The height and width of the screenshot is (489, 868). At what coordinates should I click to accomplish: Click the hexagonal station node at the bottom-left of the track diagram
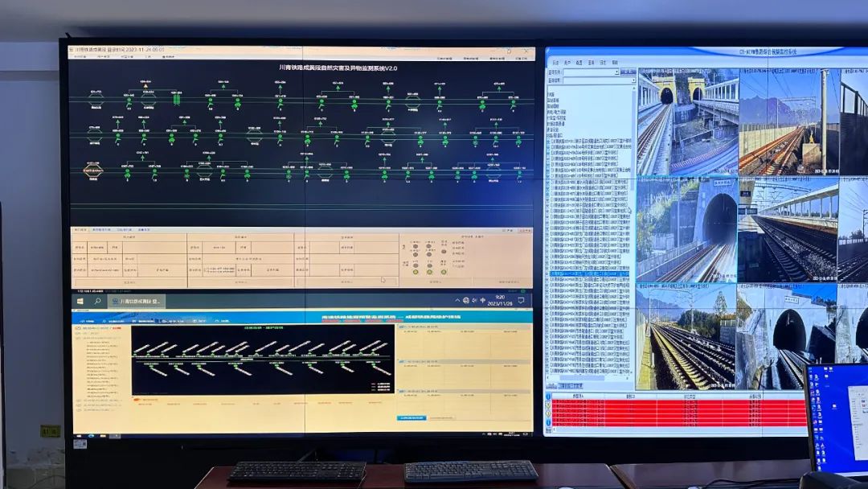[x=93, y=171]
